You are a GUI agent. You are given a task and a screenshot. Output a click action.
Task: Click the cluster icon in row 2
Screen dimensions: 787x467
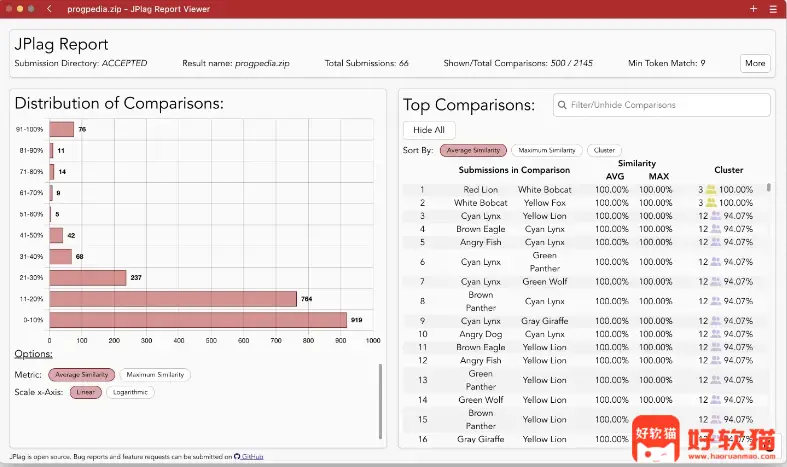tap(711, 203)
